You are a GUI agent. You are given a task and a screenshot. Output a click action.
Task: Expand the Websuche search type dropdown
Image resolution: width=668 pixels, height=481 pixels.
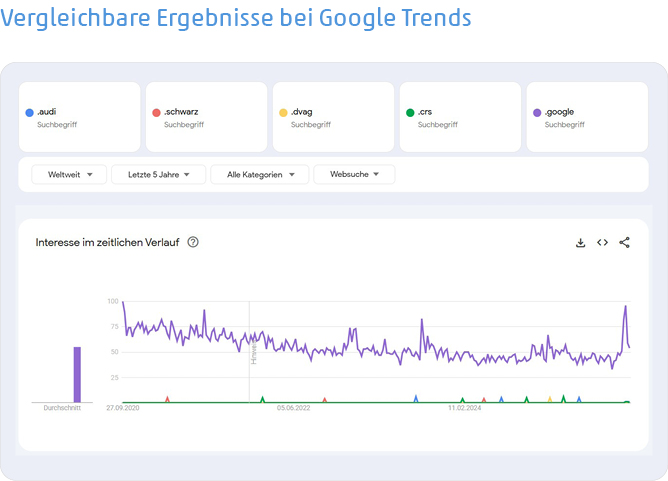pos(354,174)
